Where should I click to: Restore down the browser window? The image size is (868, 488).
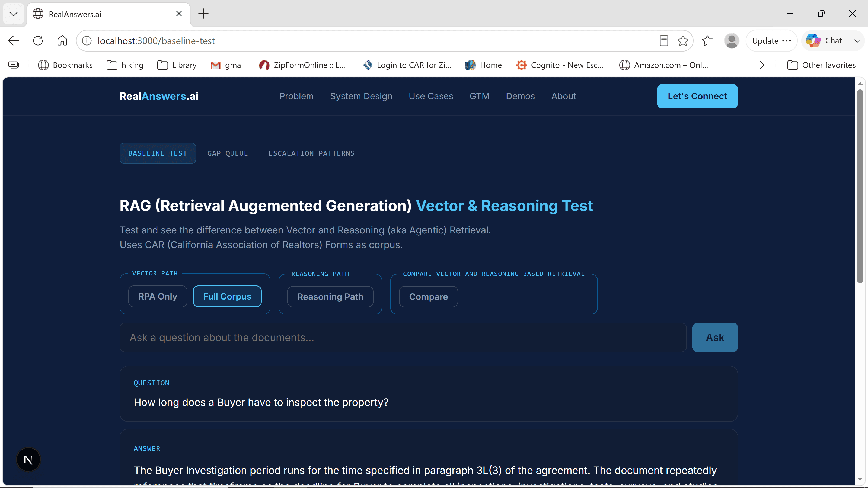(x=821, y=14)
